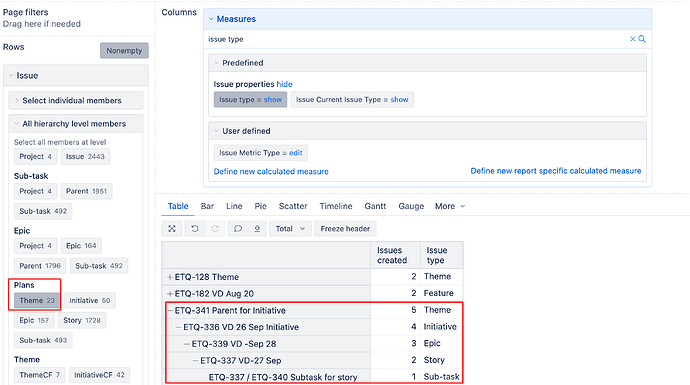Toggle the Nonempty rows button
Viewport: 690px width, 385px height.
124,51
